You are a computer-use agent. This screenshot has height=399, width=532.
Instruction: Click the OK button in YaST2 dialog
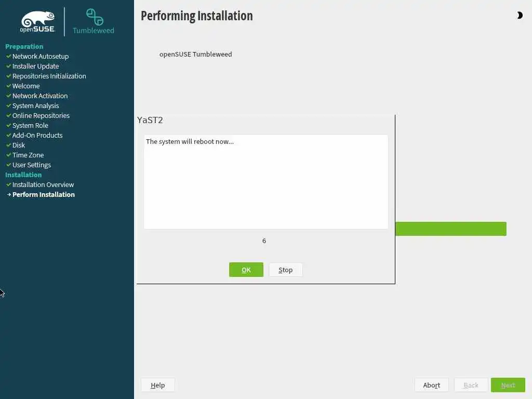tap(246, 270)
